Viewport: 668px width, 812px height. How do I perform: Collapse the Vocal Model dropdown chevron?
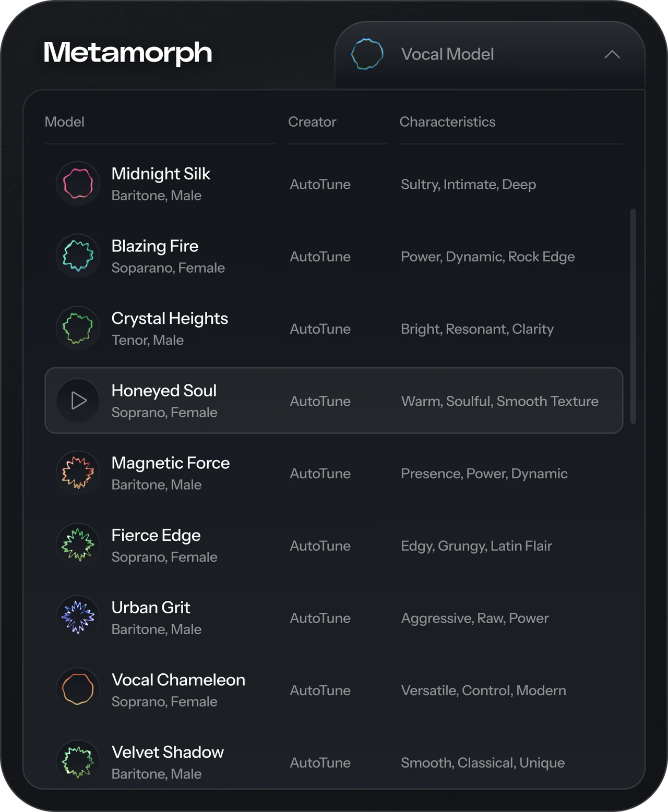(x=612, y=54)
